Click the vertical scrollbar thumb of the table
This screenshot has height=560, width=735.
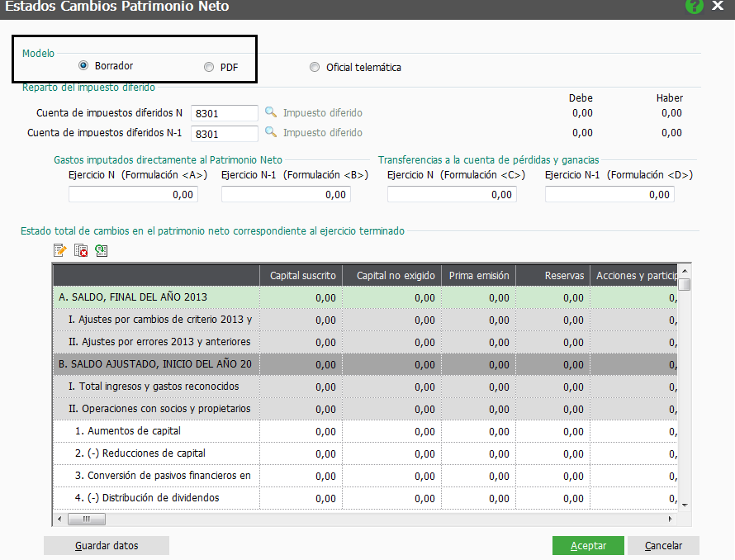(x=685, y=284)
